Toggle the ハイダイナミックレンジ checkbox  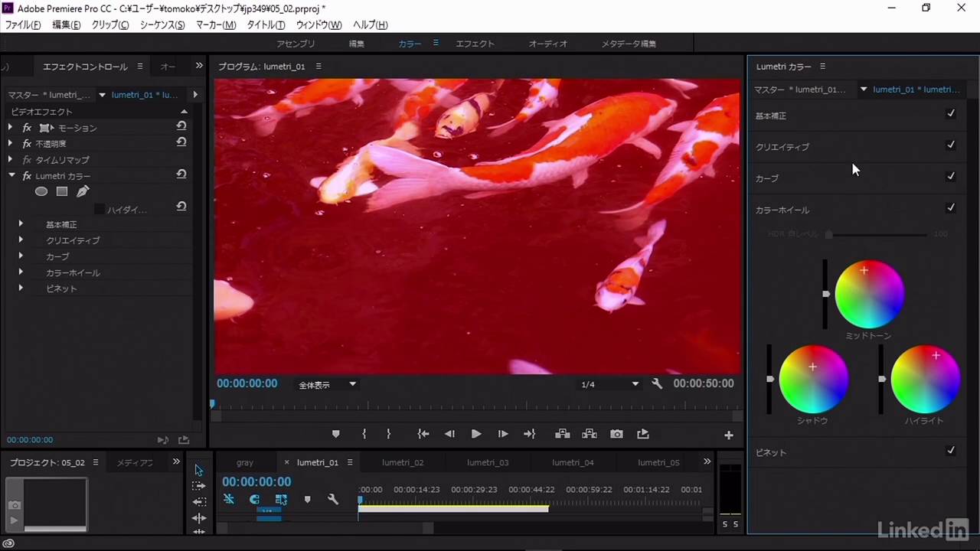tap(100, 209)
